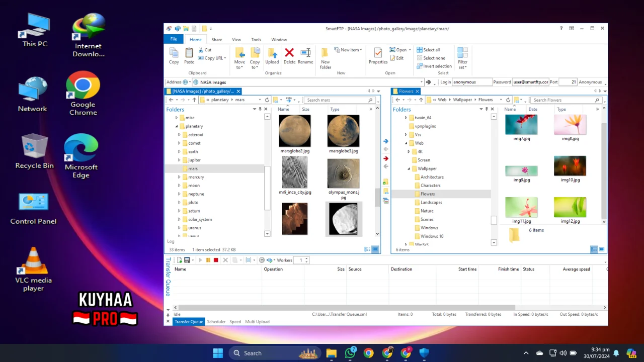Switch mars pane to thumbnail view icon

point(375,249)
